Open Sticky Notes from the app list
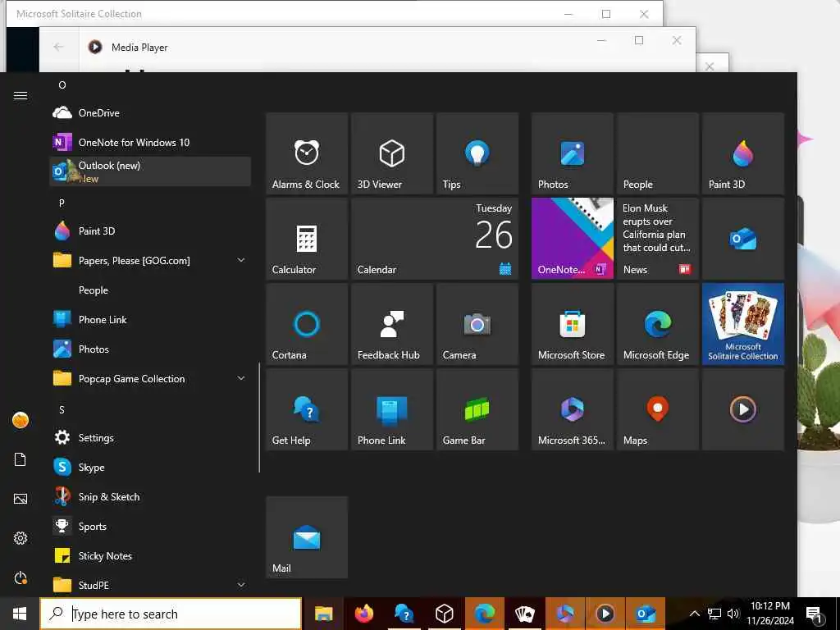The image size is (840, 630). pyautogui.click(x=150, y=556)
